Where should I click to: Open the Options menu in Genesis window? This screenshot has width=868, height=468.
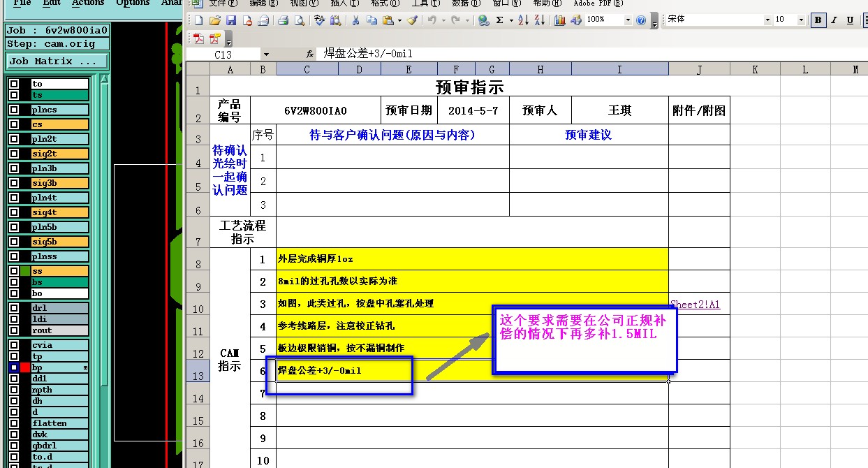[x=133, y=3]
